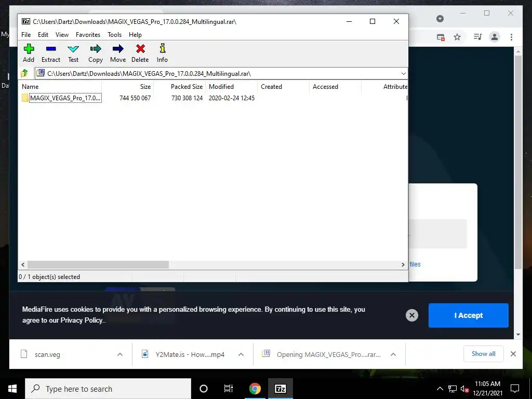Image resolution: width=532 pixels, height=399 pixels.
Task: Open Task View on the taskbar
Action: click(x=229, y=389)
